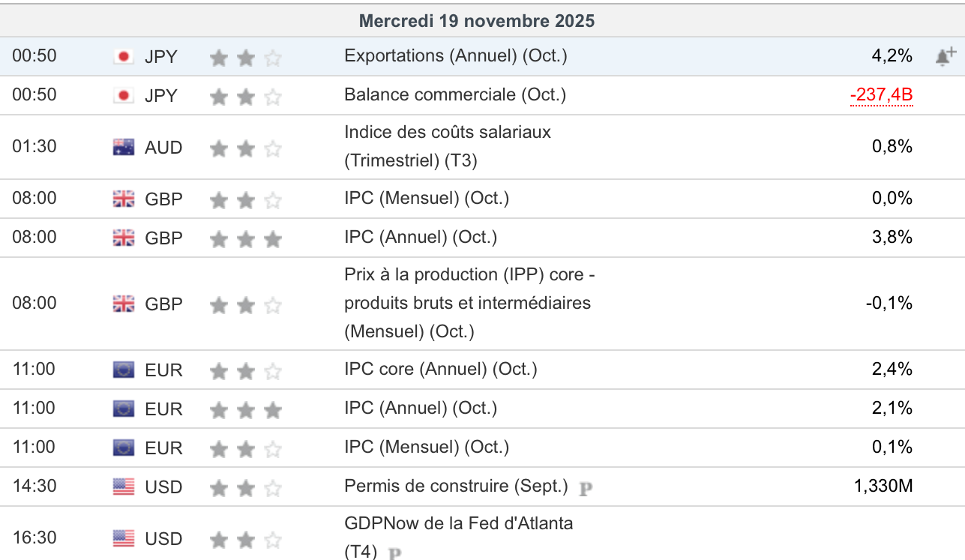Click the importance stars for GBP IPC (Annuel)
The image size is (965, 560).
246,238
